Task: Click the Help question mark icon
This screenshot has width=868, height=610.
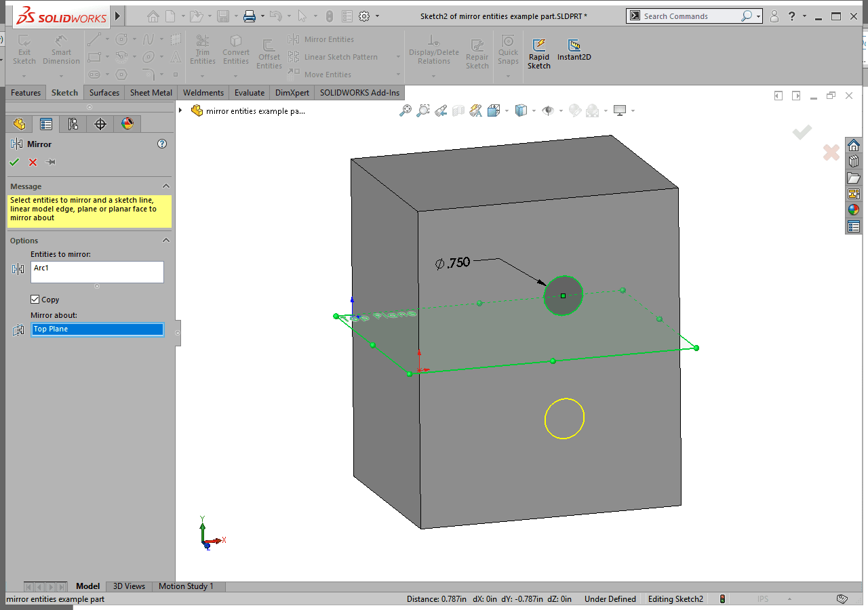Action: (792, 16)
